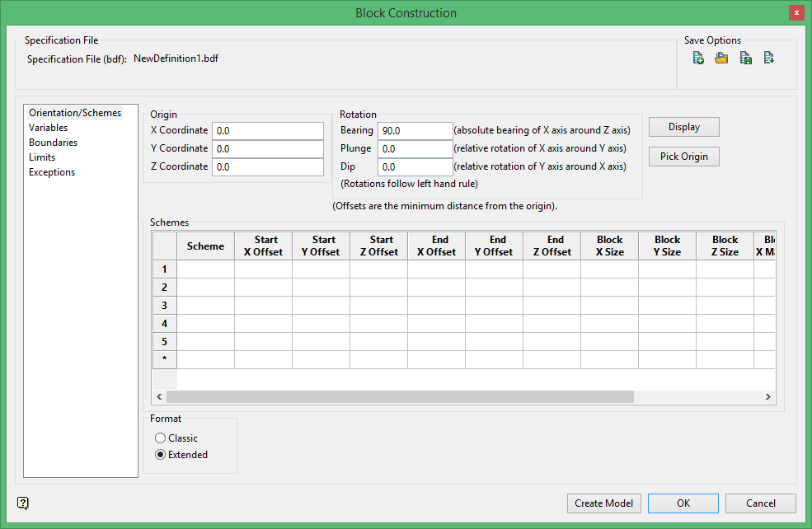Click the new specification file icon
Viewport: 812px width, 529px height.
pyautogui.click(x=698, y=59)
